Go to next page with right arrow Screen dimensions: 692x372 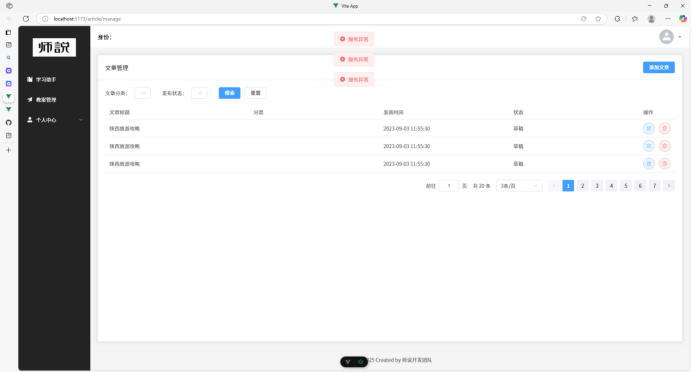coord(669,186)
